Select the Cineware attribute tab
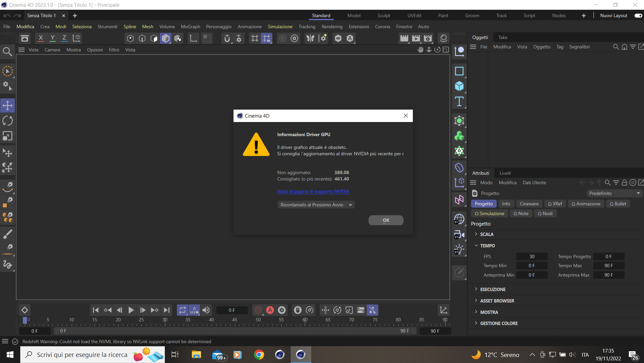 coord(529,204)
